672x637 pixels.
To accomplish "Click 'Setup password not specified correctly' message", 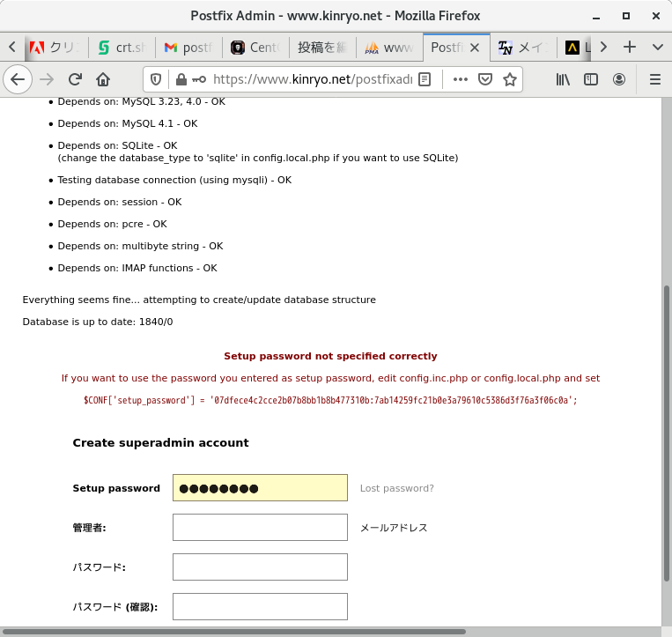I will (x=330, y=356).
